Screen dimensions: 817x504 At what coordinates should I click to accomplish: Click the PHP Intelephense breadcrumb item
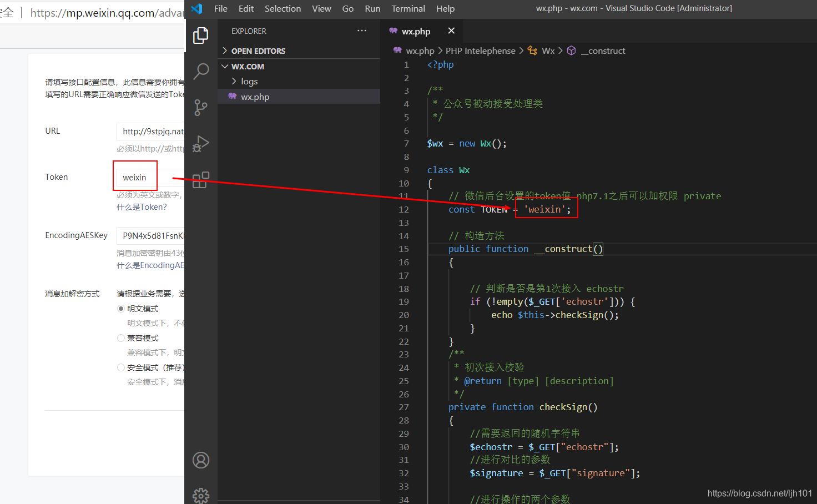tap(480, 51)
